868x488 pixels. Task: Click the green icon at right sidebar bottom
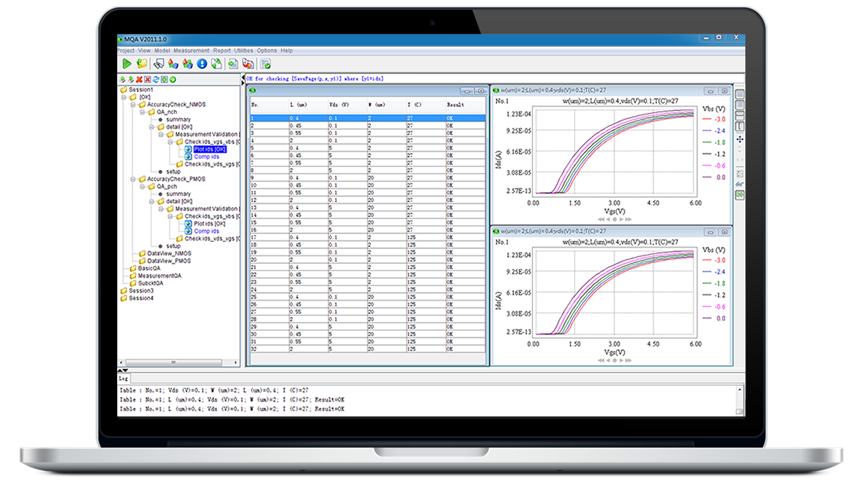point(739,195)
